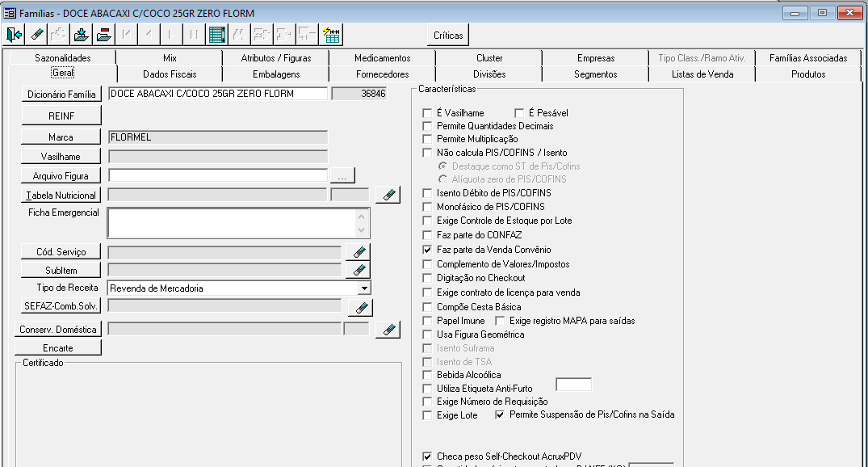The image size is (868, 467).
Task: Click the Marca button
Action: [x=61, y=137]
